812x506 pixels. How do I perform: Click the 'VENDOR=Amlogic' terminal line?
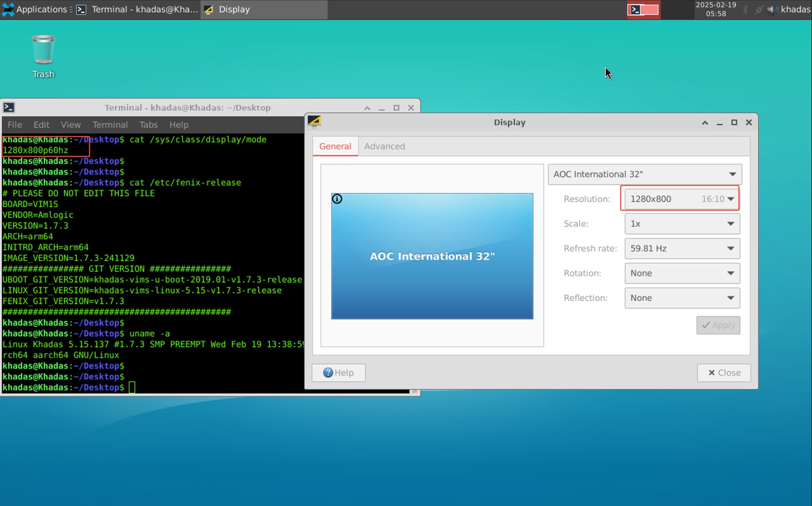tap(38, 215)
